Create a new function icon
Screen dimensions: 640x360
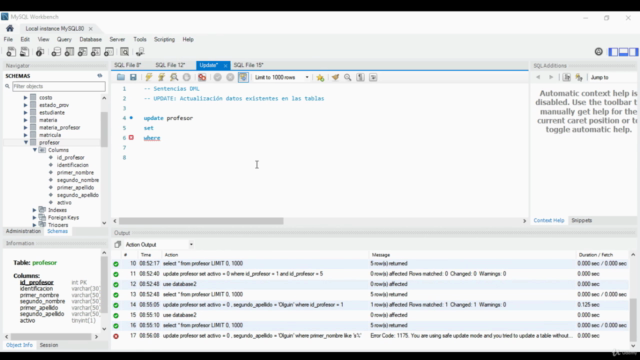[x=109, y=52]
